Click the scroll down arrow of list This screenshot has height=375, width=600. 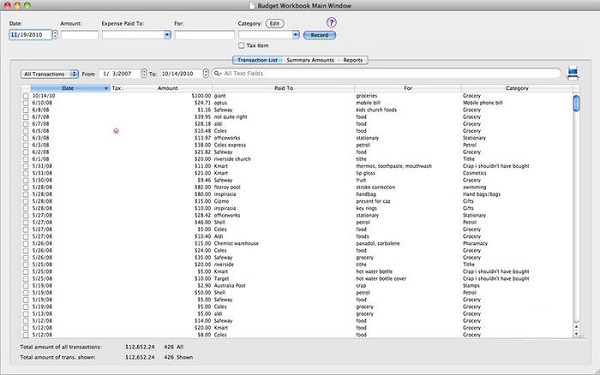point(576,334)
